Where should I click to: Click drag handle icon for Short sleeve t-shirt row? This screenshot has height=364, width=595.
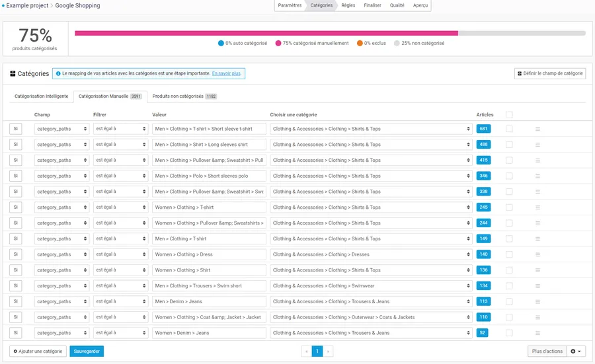click(537, 129)
